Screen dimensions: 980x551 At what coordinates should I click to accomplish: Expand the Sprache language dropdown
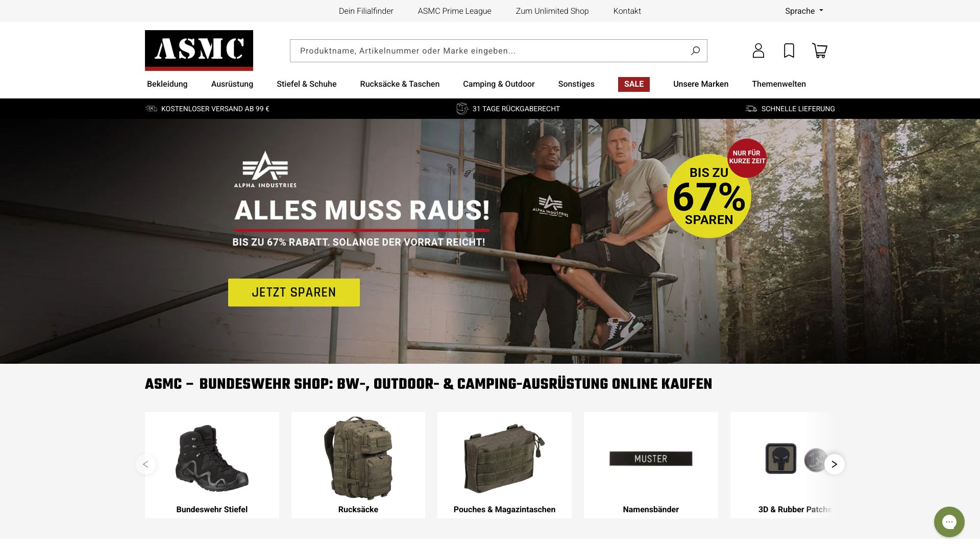[x=804, y=11]
